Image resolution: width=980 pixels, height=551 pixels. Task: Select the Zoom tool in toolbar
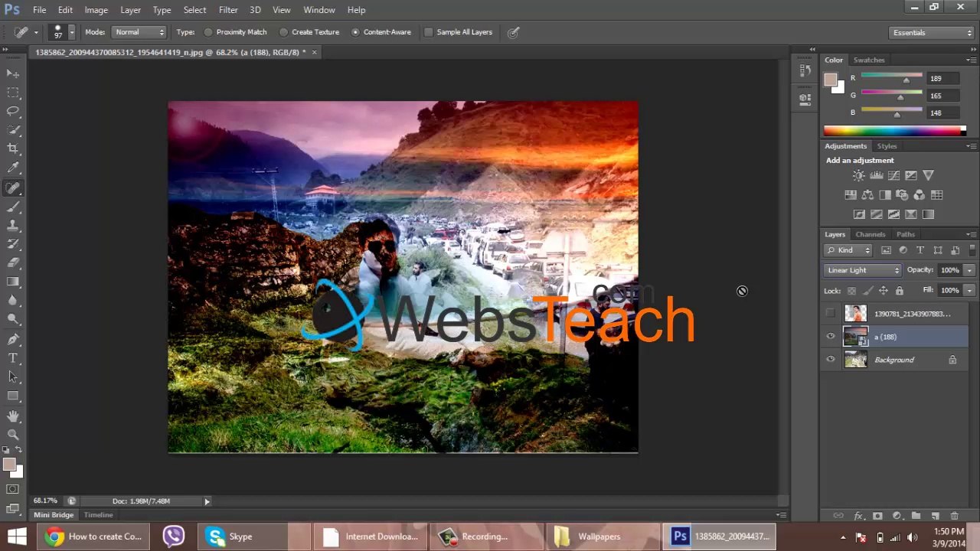(x=13, y=434)
